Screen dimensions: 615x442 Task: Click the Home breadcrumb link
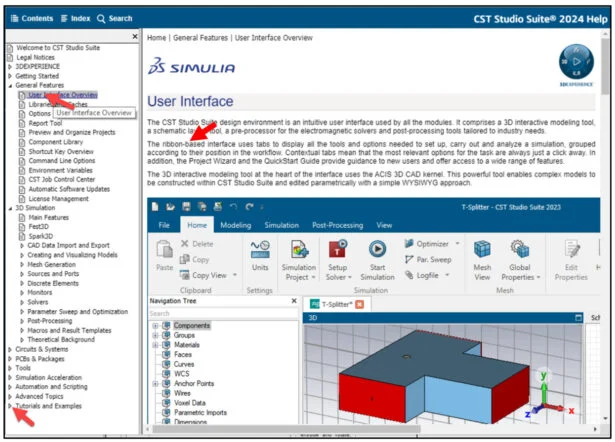pos(156,37)
